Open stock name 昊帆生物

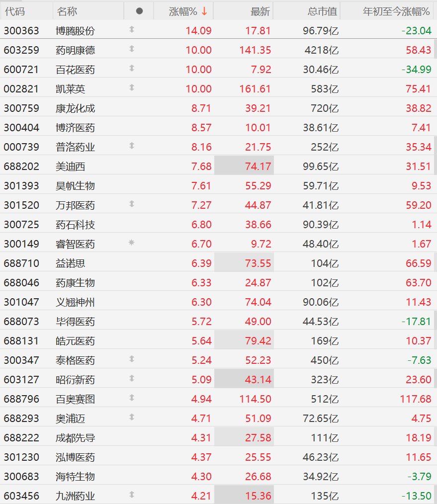[75, 186]
